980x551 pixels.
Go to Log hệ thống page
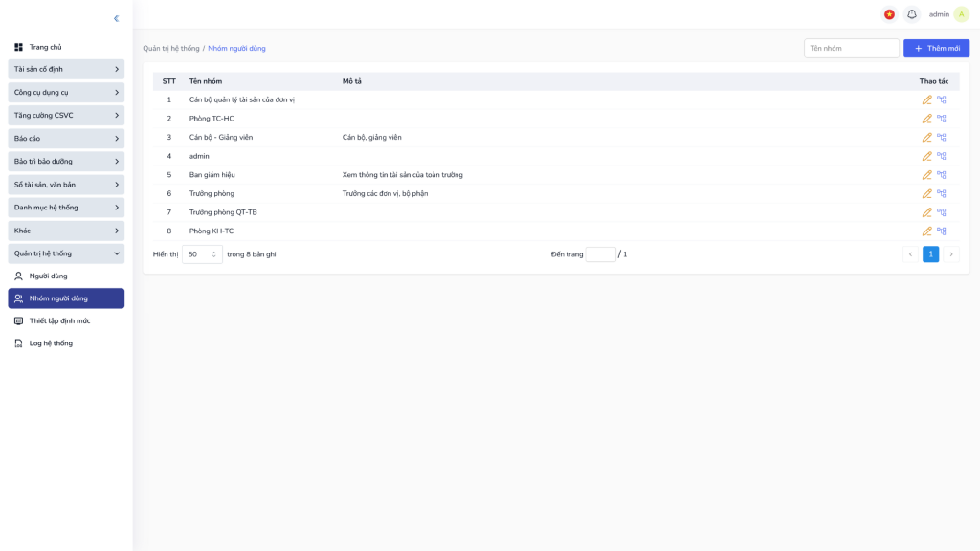pos(51,343)
